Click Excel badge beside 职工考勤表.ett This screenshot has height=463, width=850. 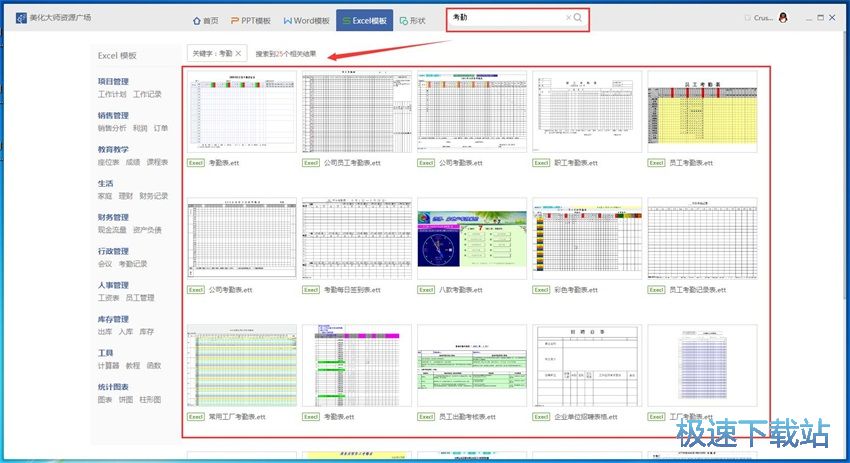542,163
